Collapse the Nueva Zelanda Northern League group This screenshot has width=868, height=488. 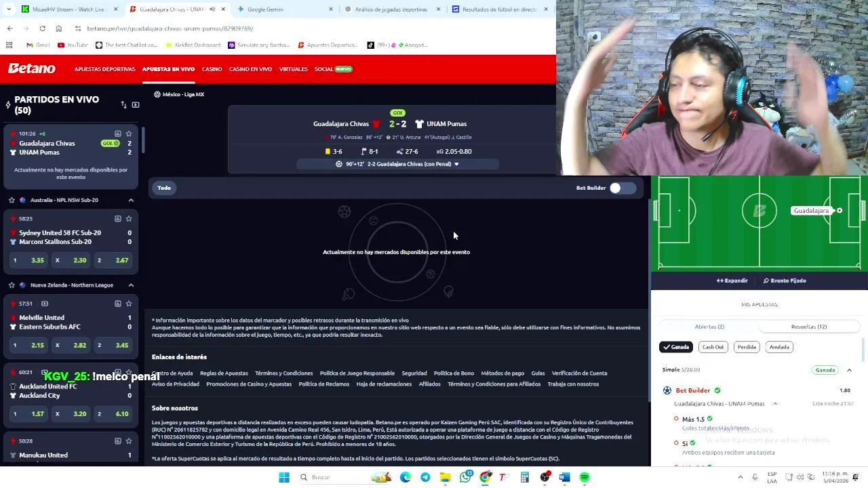point(131,285)
